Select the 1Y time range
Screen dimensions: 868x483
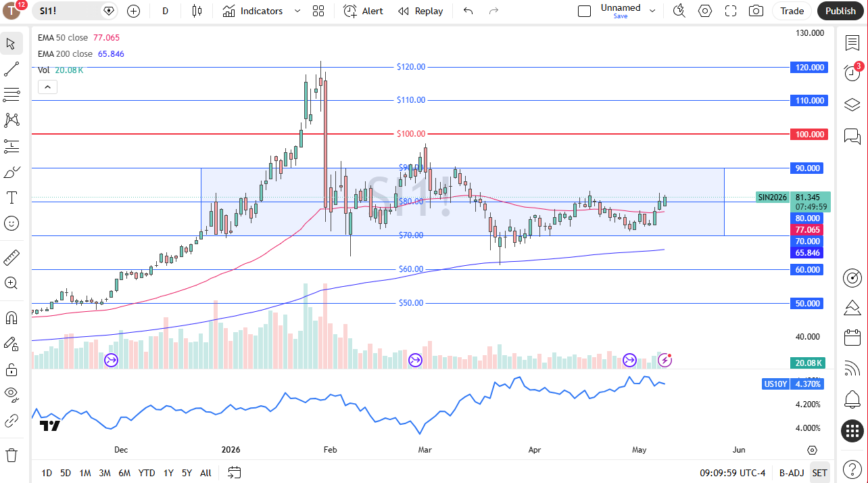click(x=168, y=473)
